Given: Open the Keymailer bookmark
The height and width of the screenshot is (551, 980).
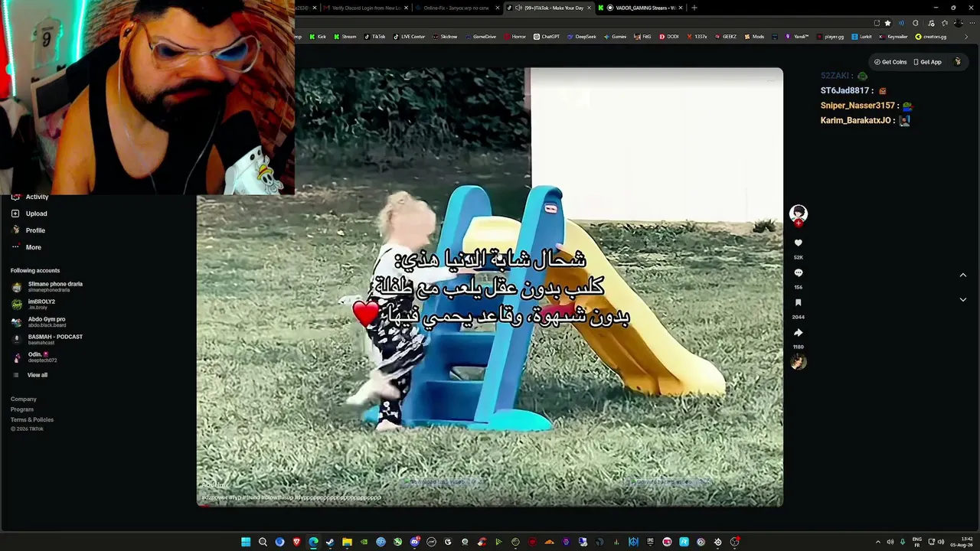Looking at the screenshot, I should coord(893,37).
